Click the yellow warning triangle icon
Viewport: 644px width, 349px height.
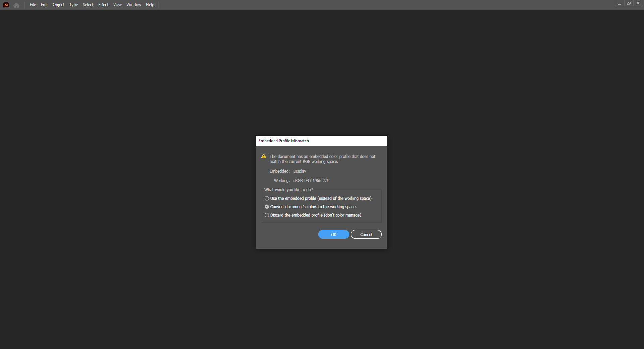[x=264, y=156]
